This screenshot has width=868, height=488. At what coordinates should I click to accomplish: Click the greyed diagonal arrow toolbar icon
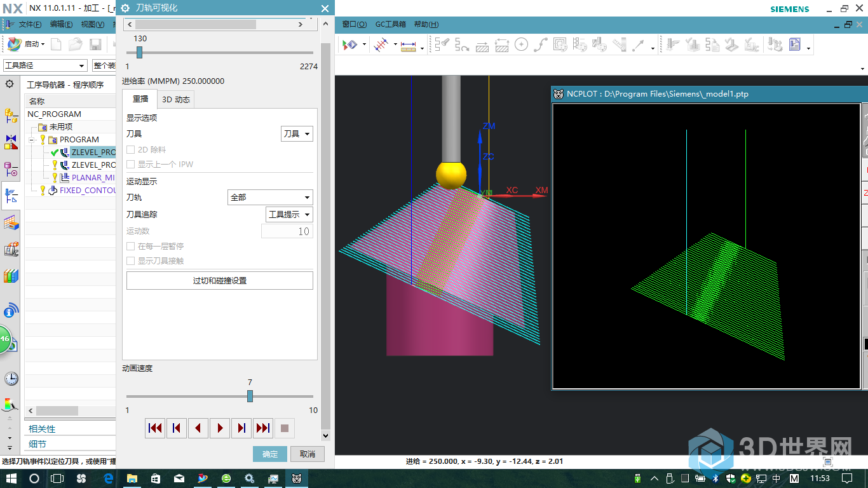pos(639,44)
